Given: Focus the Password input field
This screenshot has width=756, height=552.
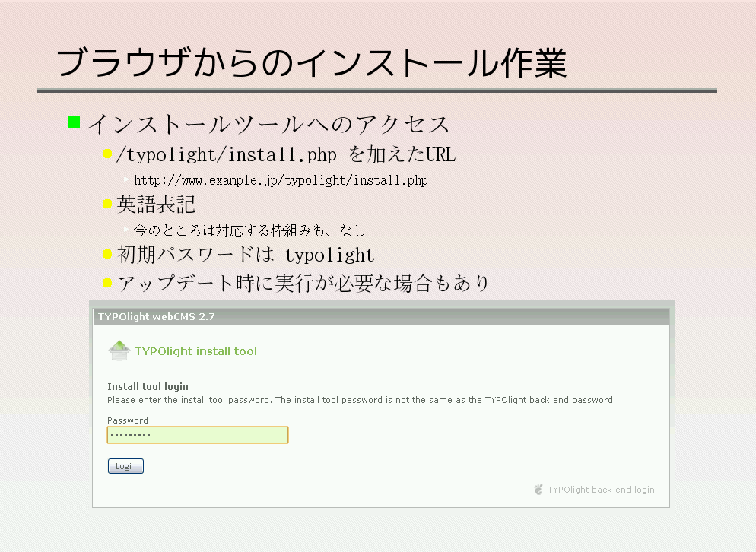Looking at the screenshot, I should click(x=198, y=435).
